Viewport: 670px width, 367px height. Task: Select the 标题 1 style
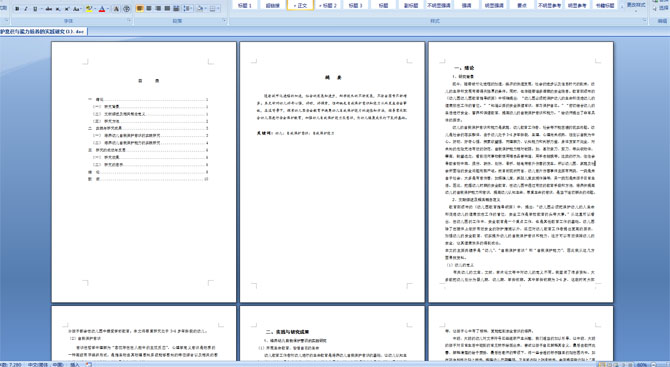(x=244, y=5)
